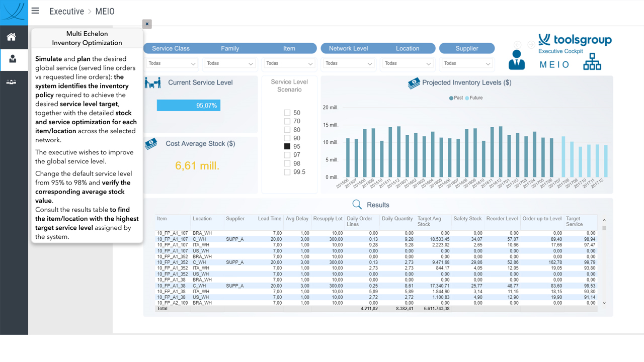
Task: Expand the Service Class dropdown
Action: click(x=172, y=63)
